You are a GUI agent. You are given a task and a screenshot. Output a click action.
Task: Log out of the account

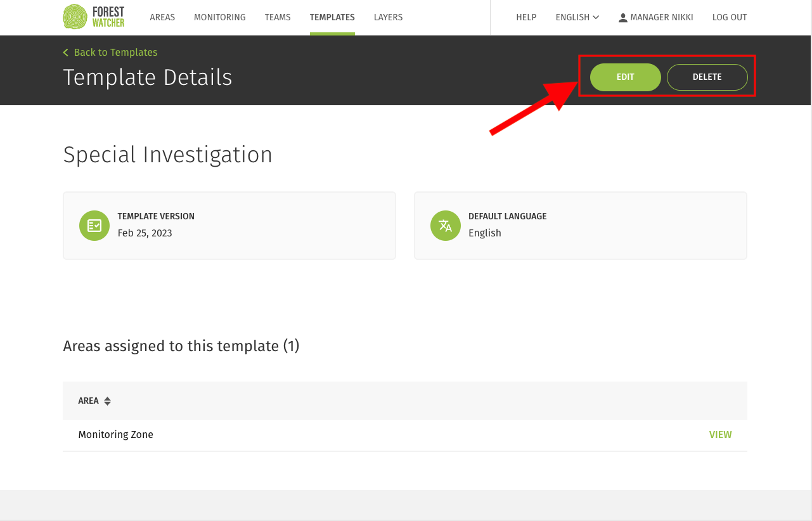pos(730,18)
